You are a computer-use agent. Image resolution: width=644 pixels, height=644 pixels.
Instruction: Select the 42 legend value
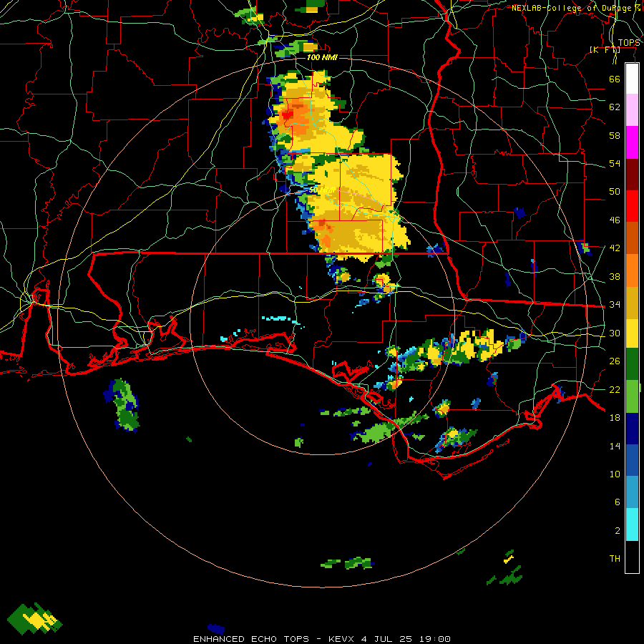(x=615, y=248)
